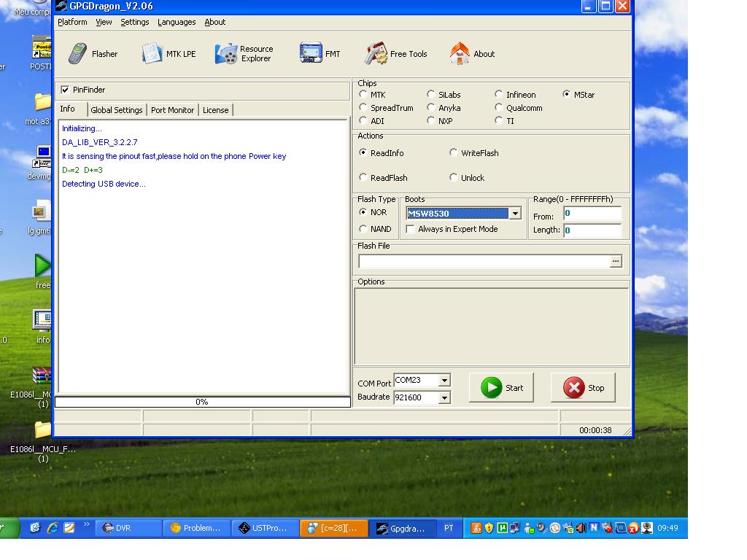Viewport: 747px width, 560px height.
Task: Open the MTK LPE tool
Action: pyautogui.click(x=169, y=54)
